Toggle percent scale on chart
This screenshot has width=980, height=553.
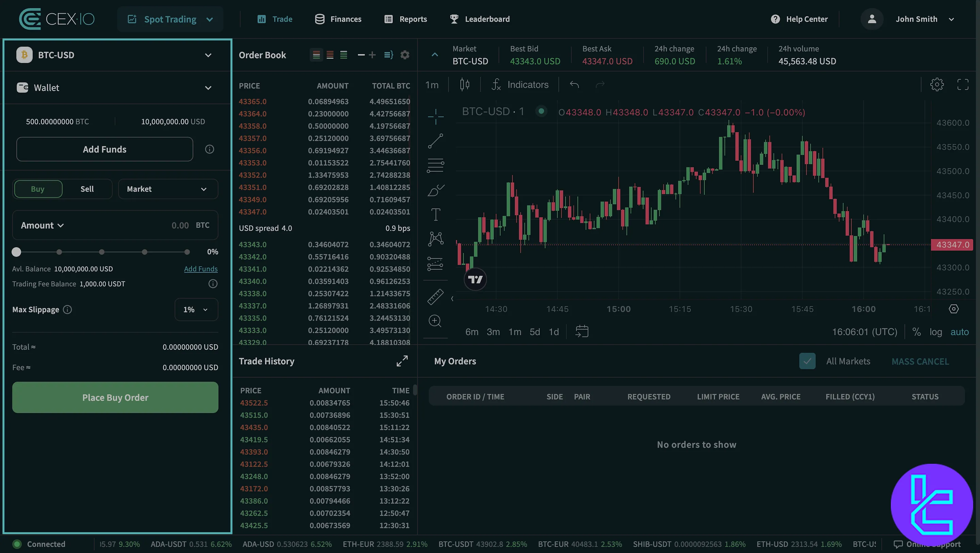[x=916, y=332]
